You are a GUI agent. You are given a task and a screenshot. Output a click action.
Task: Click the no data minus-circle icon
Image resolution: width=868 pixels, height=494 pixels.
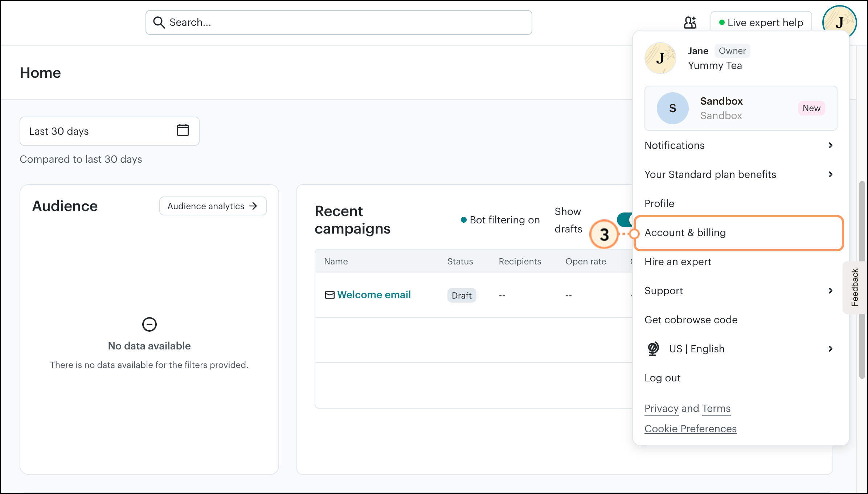coord(149,324)
